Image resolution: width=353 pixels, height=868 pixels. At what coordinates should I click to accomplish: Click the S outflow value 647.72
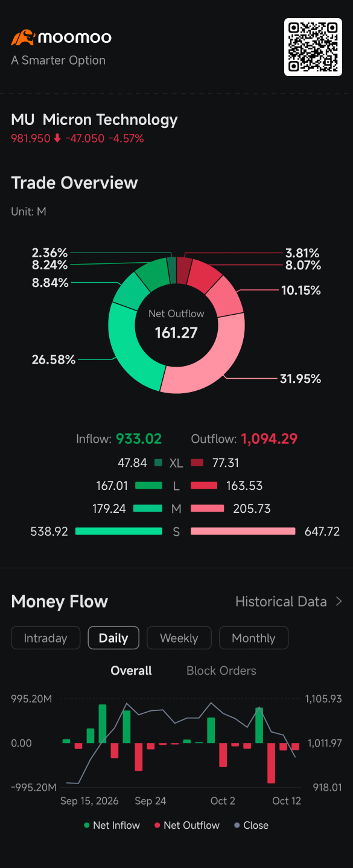click(321, 532)
